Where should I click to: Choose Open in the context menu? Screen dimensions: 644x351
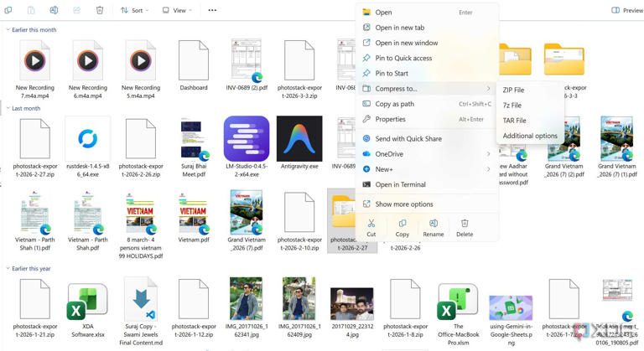click(427, 13)
